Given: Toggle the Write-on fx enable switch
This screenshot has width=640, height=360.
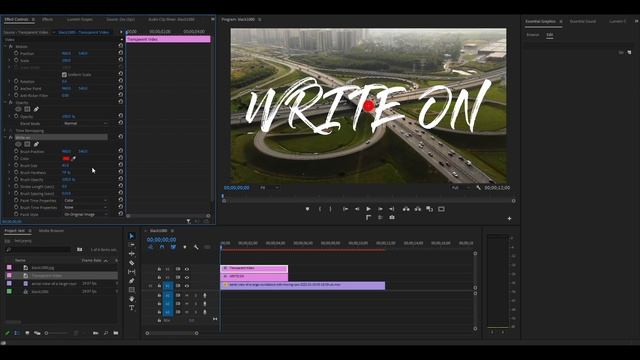Looking at the screenshot, I should click(x=11, y=138).
